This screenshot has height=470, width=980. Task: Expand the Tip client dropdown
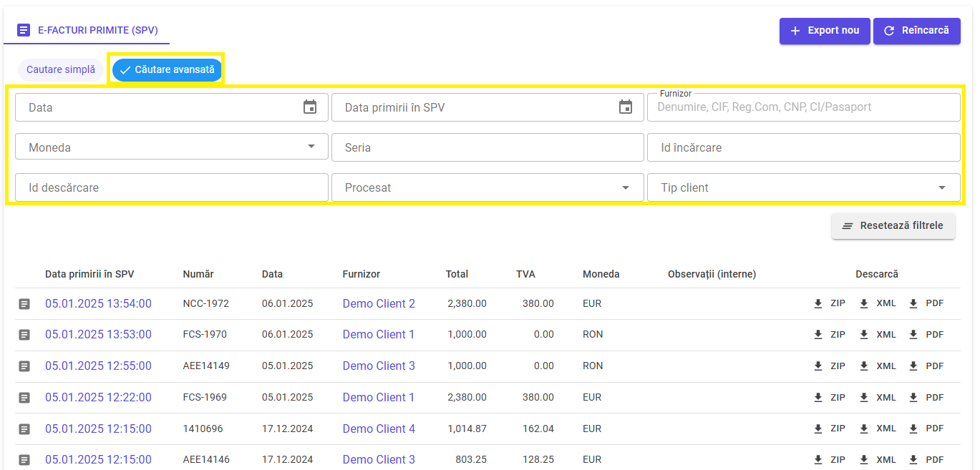(x=804, y=187)
